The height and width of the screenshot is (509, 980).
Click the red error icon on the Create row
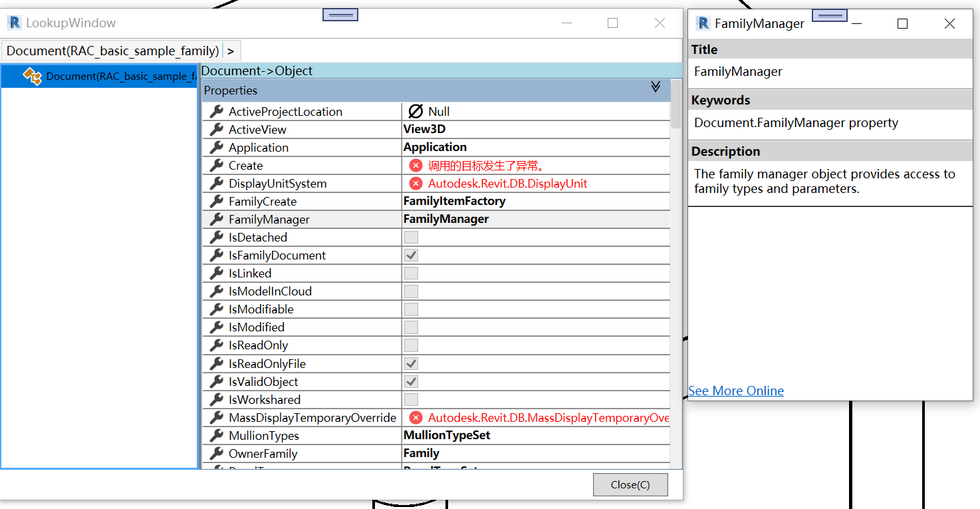point(418,165)
